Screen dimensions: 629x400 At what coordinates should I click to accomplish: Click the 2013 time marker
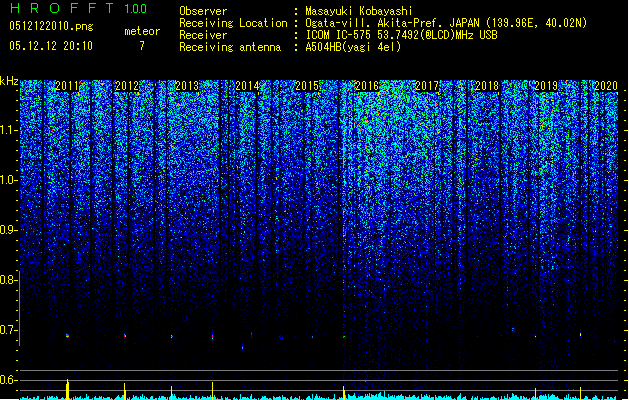187,86
